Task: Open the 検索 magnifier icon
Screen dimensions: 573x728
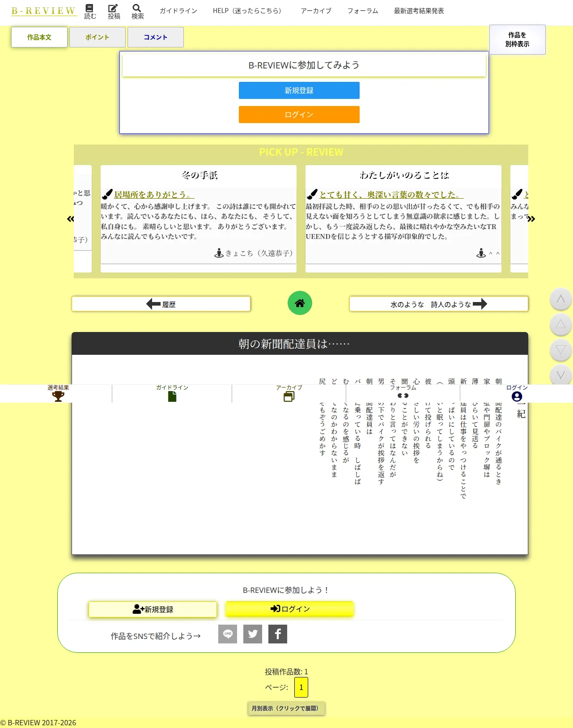Action: (137, 9)
